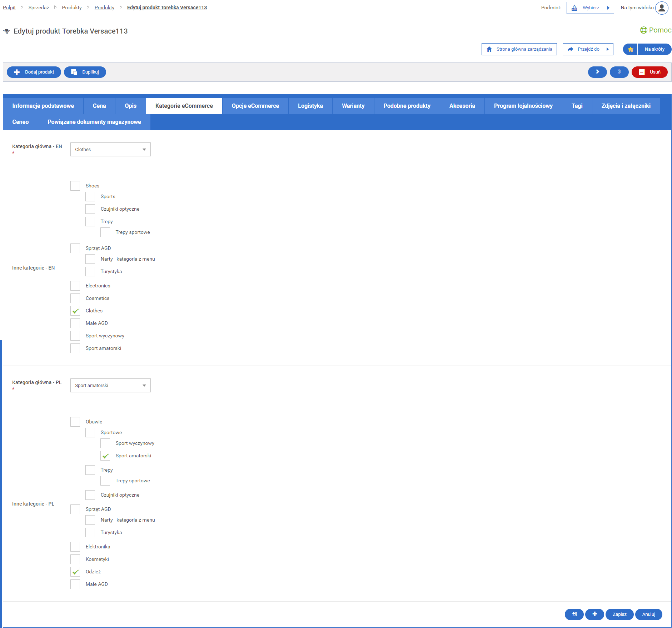Expand the Kategoria główna - PL dropdown

110,386
